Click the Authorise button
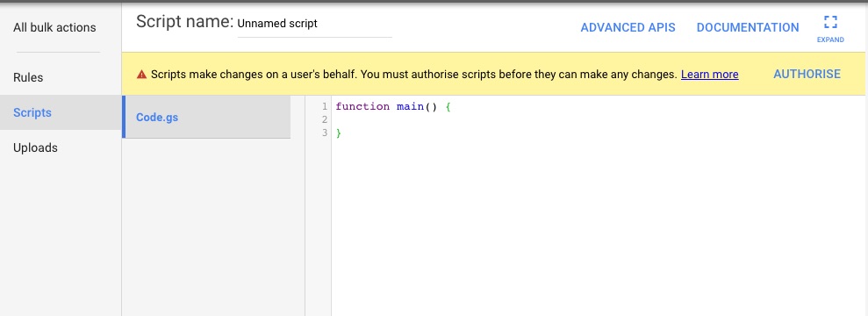 point(807,74)
